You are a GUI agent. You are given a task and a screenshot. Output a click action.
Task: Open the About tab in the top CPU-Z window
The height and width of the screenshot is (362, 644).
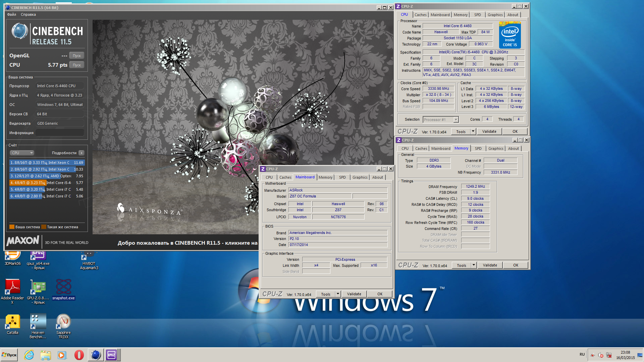(x=513, y=15)
